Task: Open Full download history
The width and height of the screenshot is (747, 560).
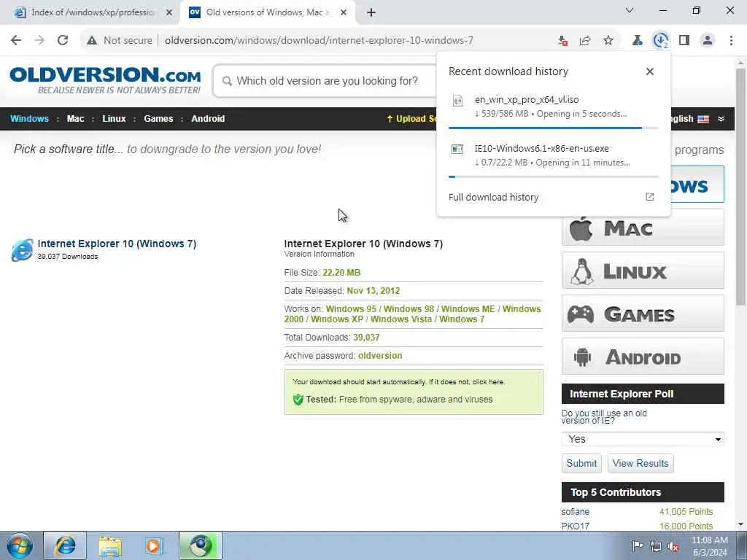Action: coord(494,197)
